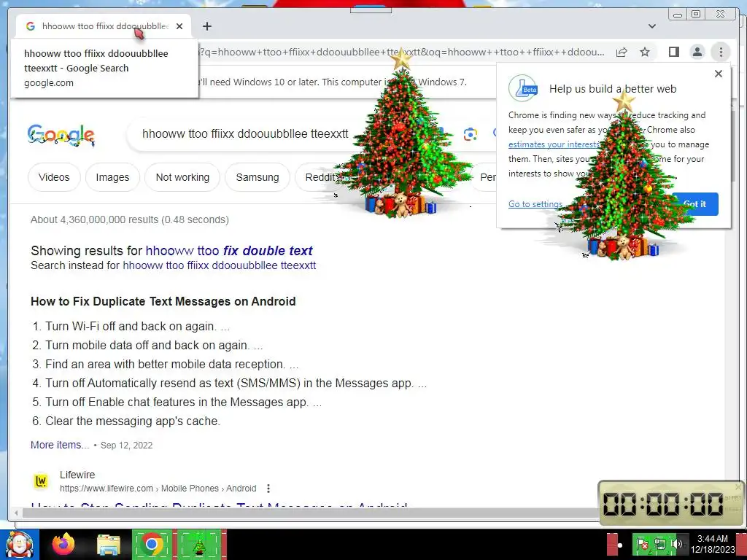
Task: Click the Google holiday doodle logo
Action: pyautogui.click(x=61, y=135)
